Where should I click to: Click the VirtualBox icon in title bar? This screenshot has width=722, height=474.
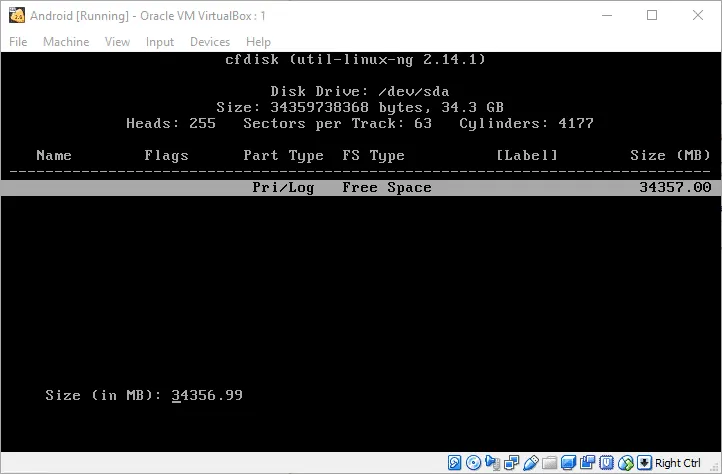pos(15,15)
